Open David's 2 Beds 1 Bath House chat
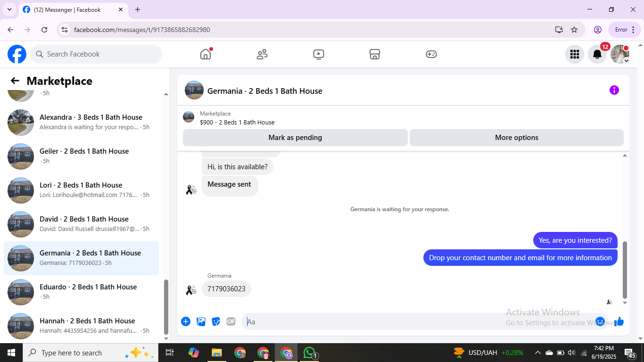 click(81, 224)
